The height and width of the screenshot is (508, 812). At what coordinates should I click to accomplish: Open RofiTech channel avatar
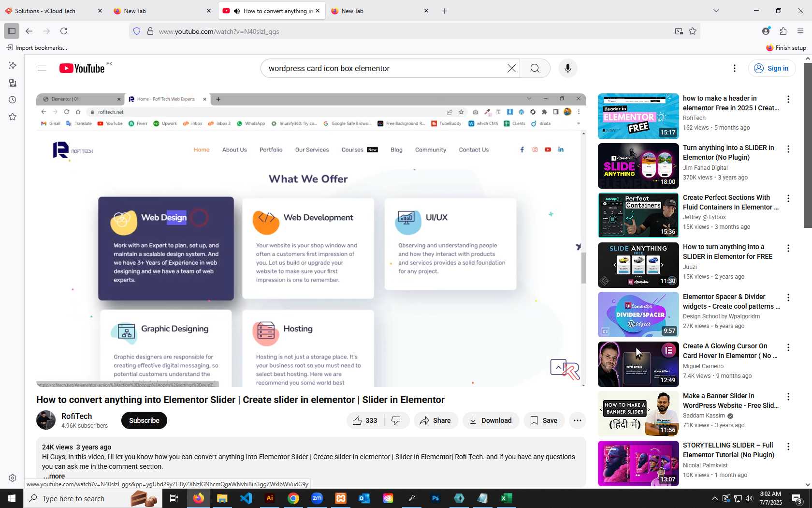point(46,420)
